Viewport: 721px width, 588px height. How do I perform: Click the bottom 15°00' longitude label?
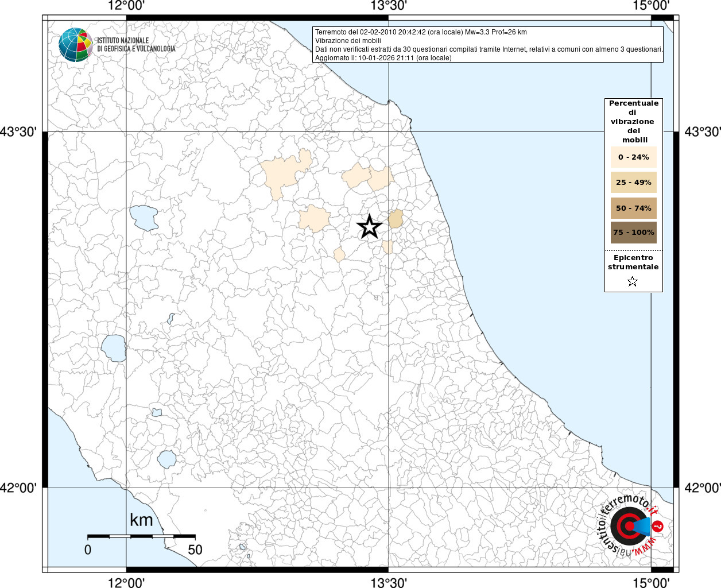(651, 582)
